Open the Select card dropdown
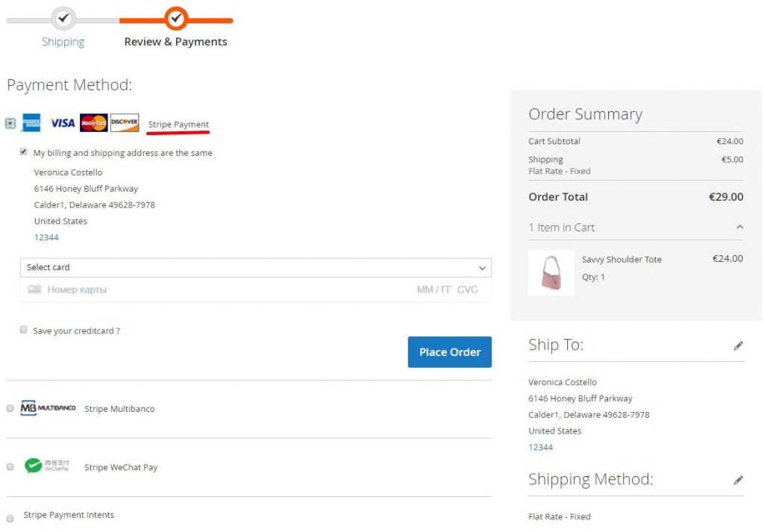The width and height of the screenshot is (764, 532). (255, 267)
